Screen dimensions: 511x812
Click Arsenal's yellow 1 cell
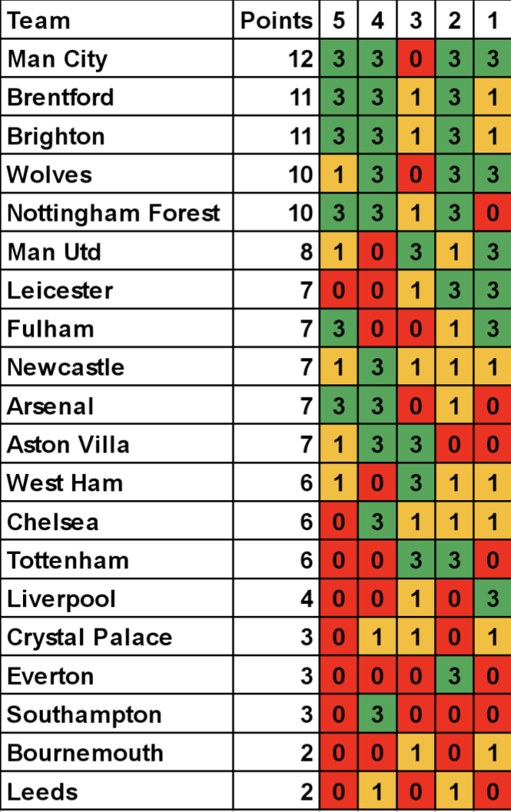click(455, 406)
